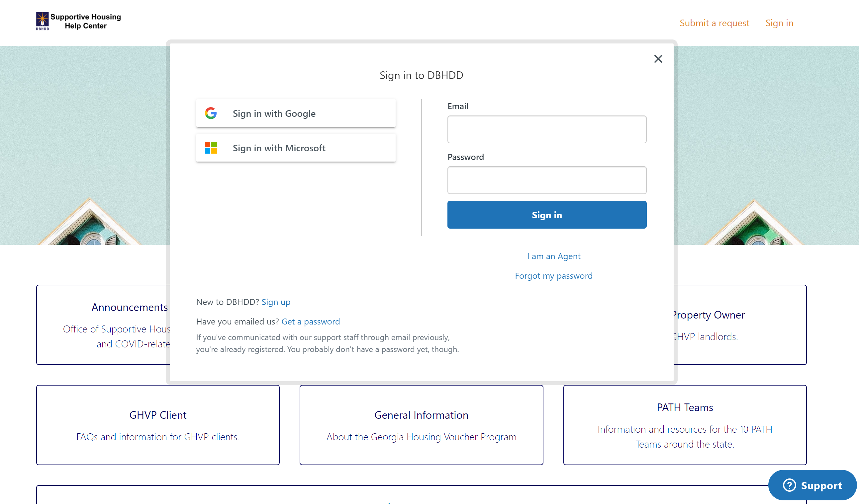This screenshot has height=504, width=859.
Task: Click Get a password link
Action: [x=310, y=321]
